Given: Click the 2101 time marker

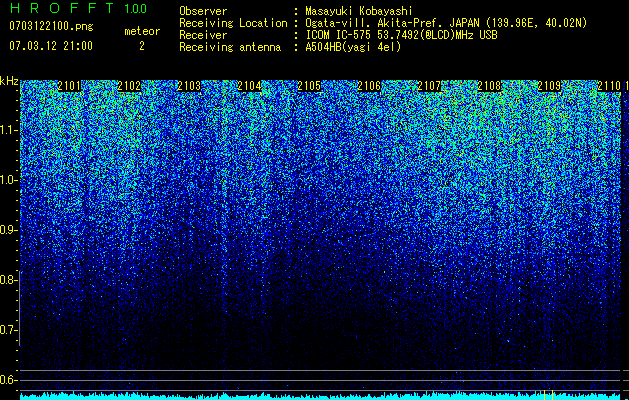Looking at the screenshot, I should point(69,86).
